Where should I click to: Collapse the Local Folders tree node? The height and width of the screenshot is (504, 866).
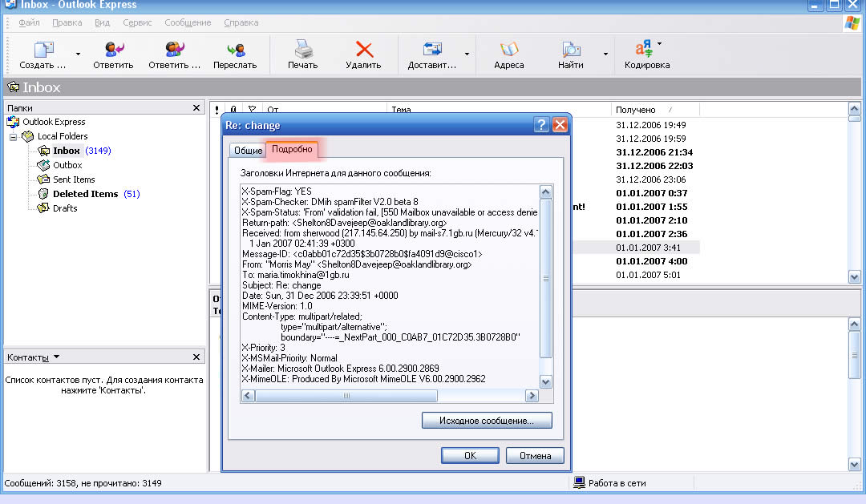14,137
